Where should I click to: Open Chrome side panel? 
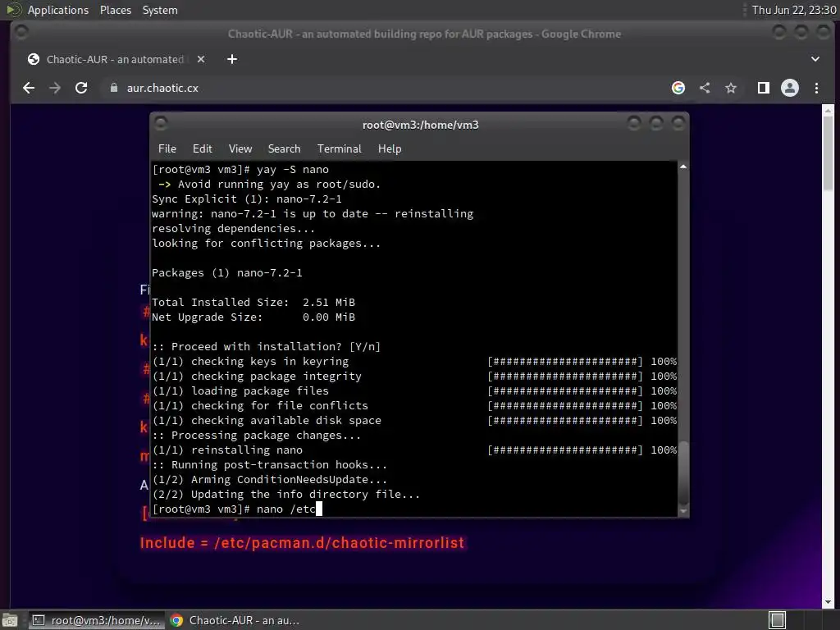tap(764, 88)
